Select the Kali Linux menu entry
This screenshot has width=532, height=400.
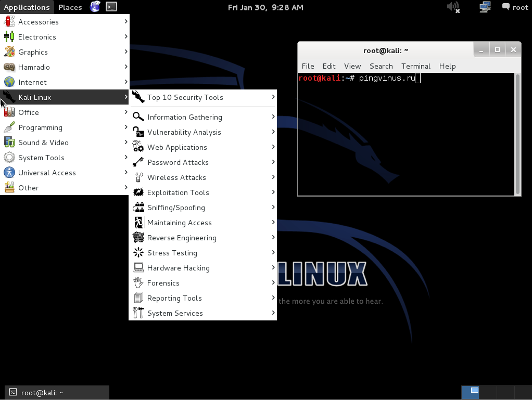coord(65,97)
